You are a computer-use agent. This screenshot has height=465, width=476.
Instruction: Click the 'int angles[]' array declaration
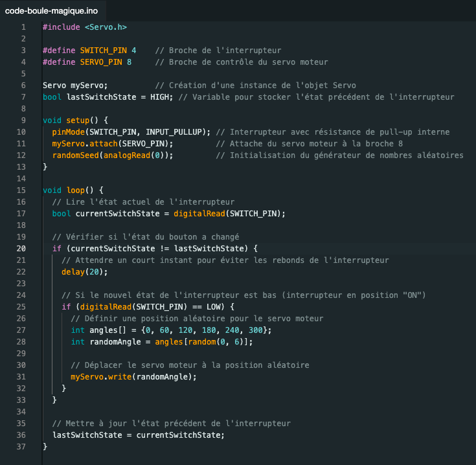pyautogui.click(x=171, y=330)
